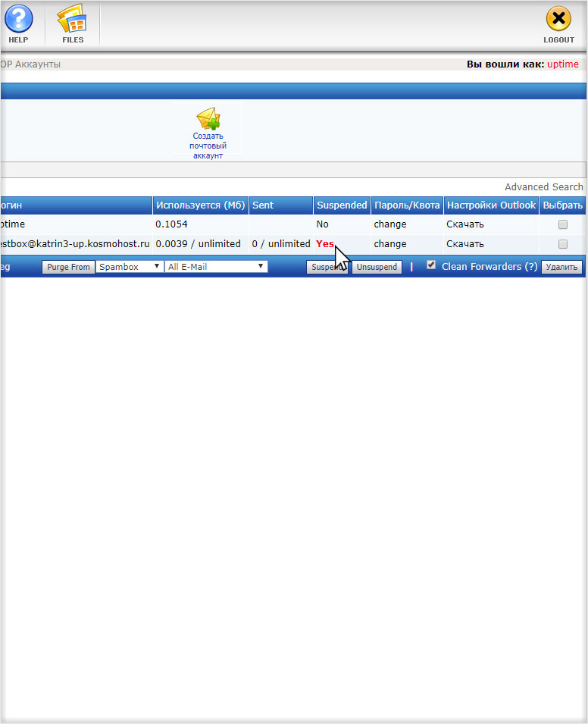
Task: Tick the checkbox for the uptime row
Action: pyautogui.click(x=562, y=224)
